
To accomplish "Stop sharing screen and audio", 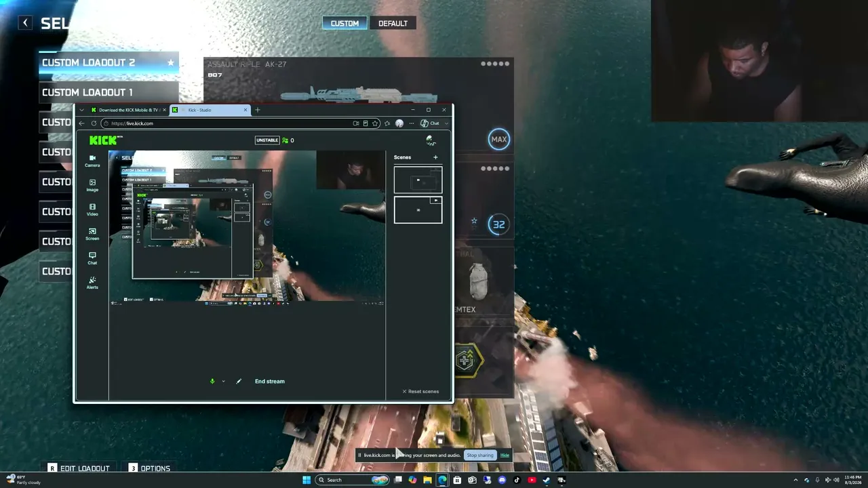I will tap(480, 455).
